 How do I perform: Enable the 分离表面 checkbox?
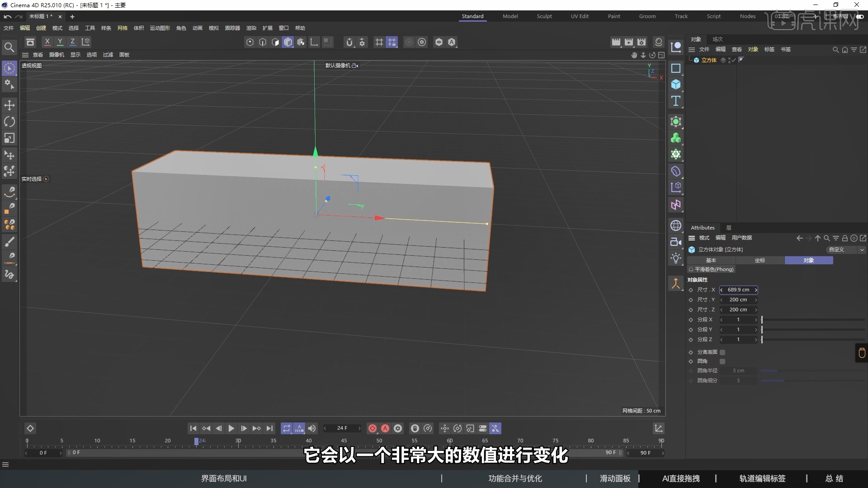pyautogui.click(x=722, y=352)
